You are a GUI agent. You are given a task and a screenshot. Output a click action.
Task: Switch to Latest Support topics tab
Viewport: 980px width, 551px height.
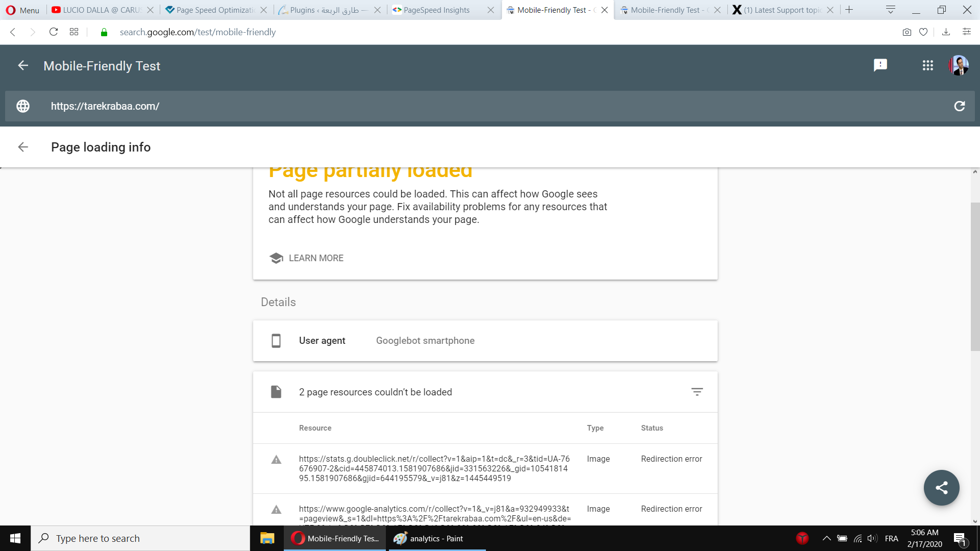pyautogui.click(x=778, y=10)
